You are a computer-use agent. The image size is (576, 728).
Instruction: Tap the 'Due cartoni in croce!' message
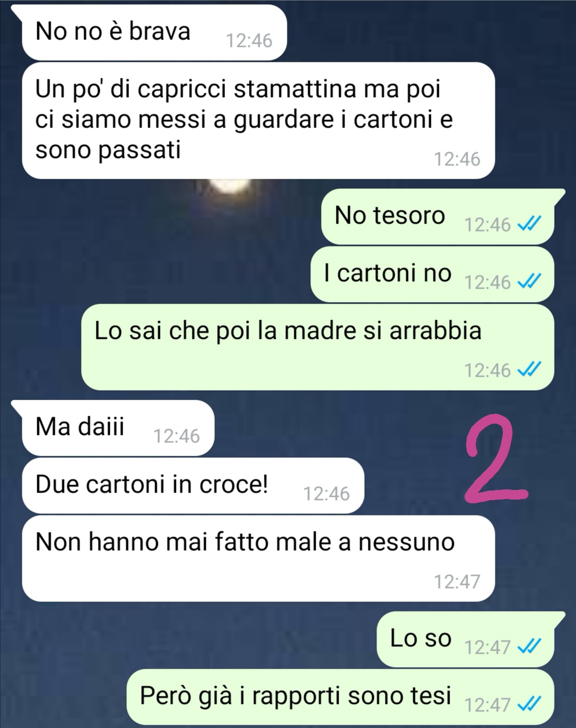pos(193,486)
